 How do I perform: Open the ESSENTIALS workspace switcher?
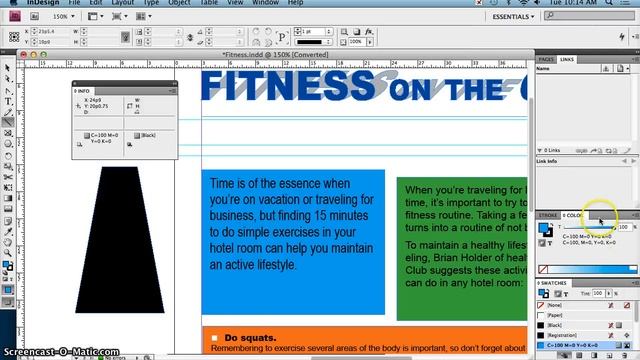(513, 17)
